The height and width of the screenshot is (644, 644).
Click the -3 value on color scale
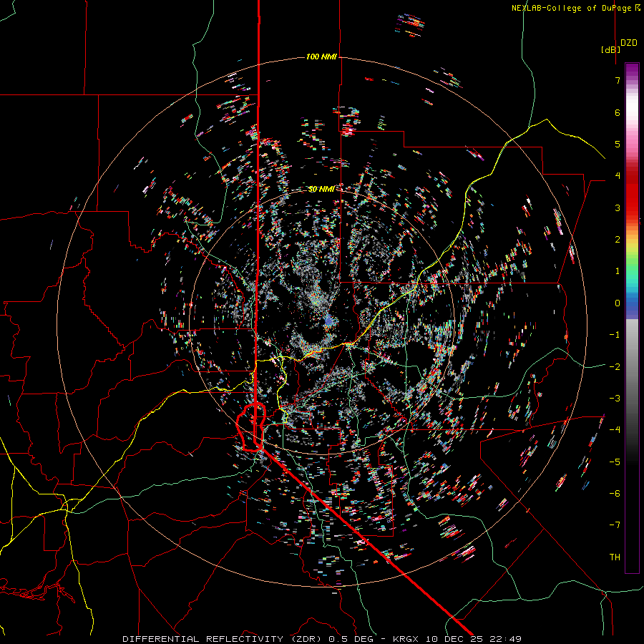[615, 398]
